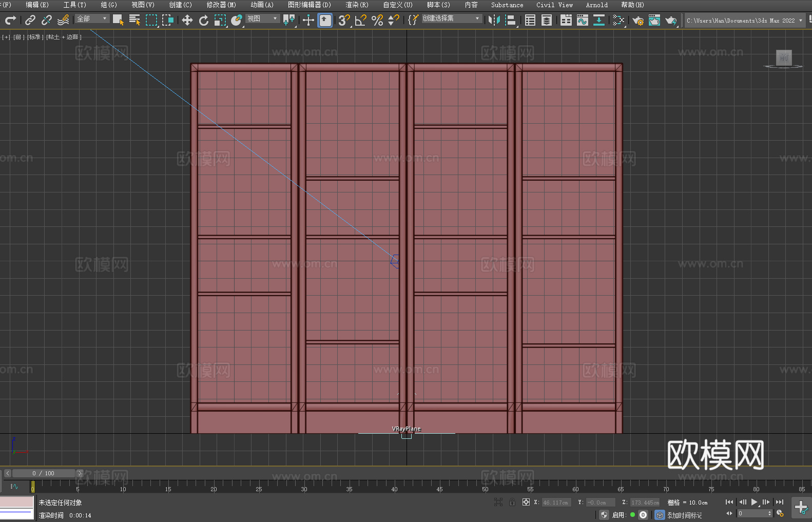
Task: Open the selection filter '全部' dropdown
Action: tap(92, 18)
